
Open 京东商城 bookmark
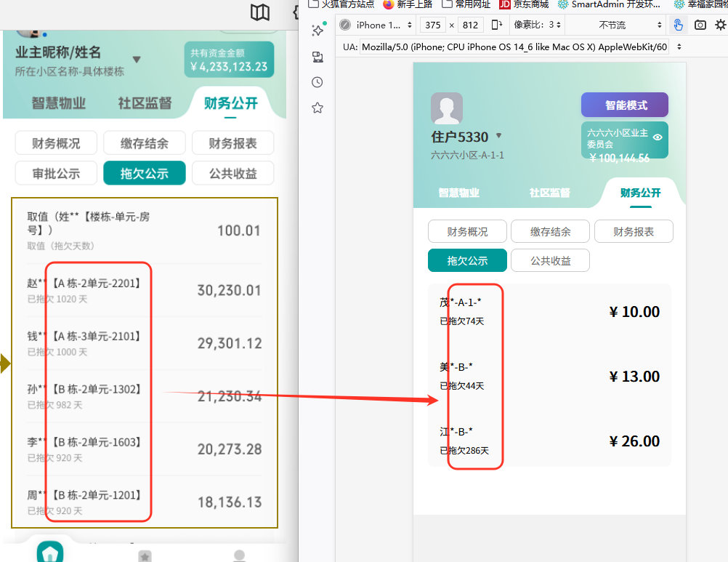[525, 4]
